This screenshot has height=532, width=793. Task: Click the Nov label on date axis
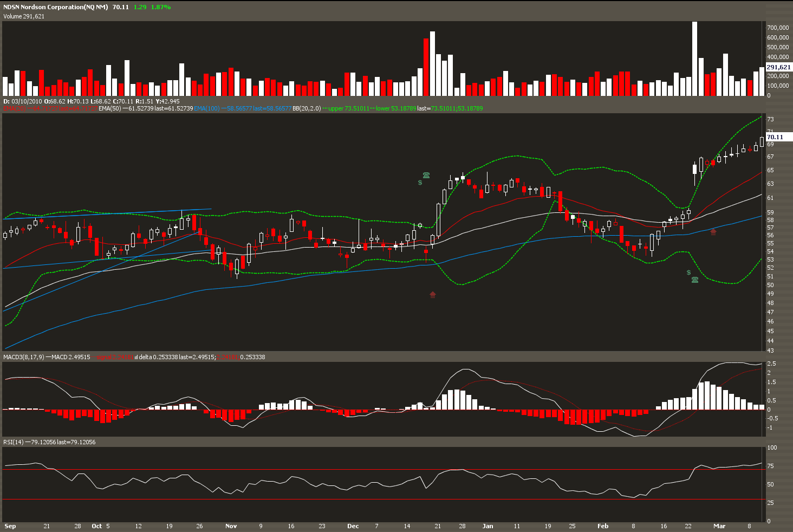click(231, 526)
